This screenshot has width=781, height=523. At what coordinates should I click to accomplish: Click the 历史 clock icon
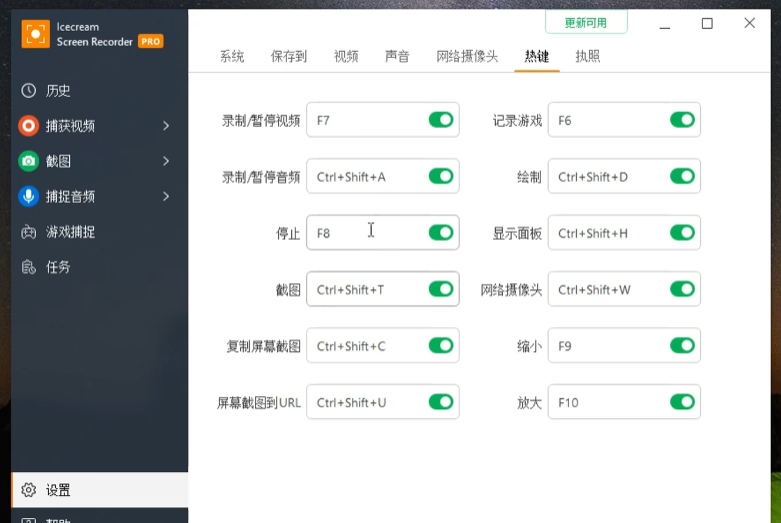(x=28, y=91)
